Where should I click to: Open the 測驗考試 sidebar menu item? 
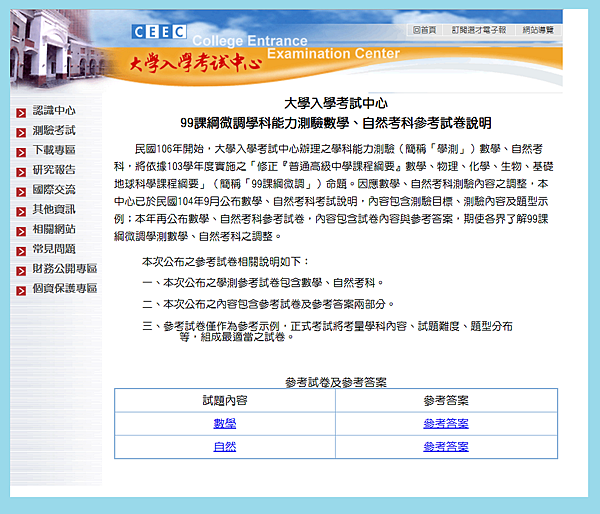point(54,131)
